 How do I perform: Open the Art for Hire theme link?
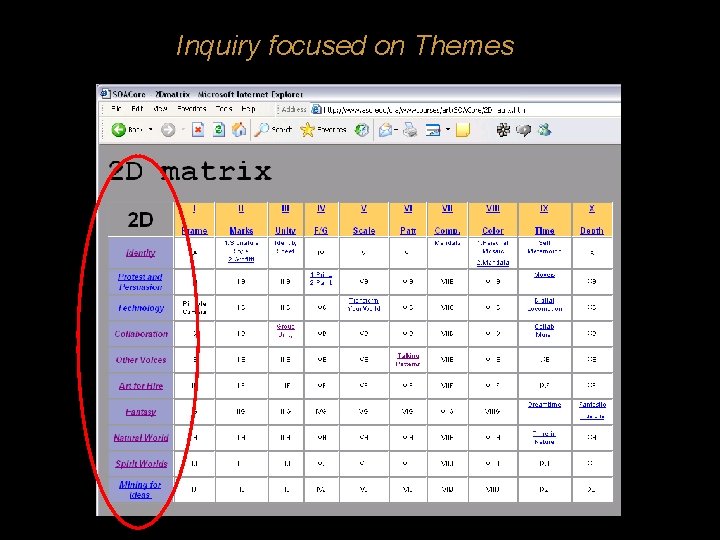pyautogui.click(x=141, y=386)
